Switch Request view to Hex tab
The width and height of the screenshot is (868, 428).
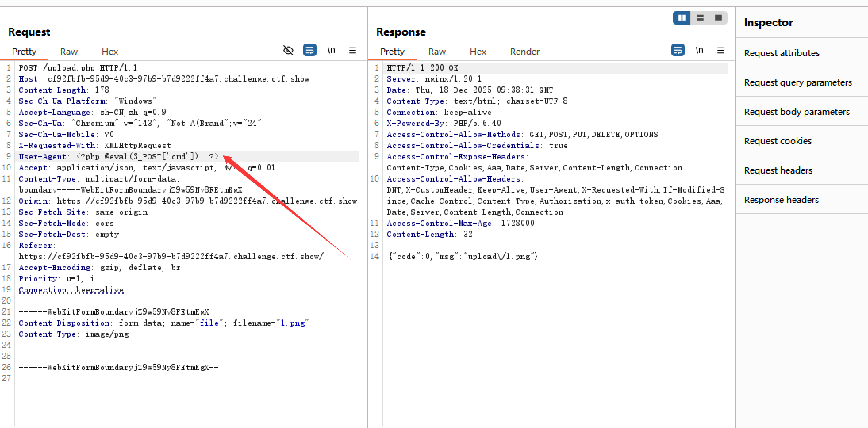coord(110,52)
